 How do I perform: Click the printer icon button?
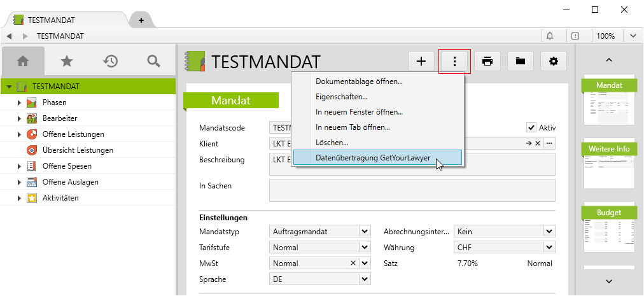click(487, 61)
